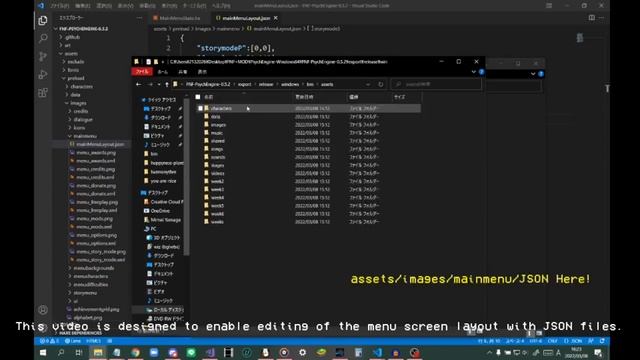The width and height of the screenshot is (640, 360).
Task: Close the mainMenuLayout.json editor tab
Action: [x=276, y=18]
